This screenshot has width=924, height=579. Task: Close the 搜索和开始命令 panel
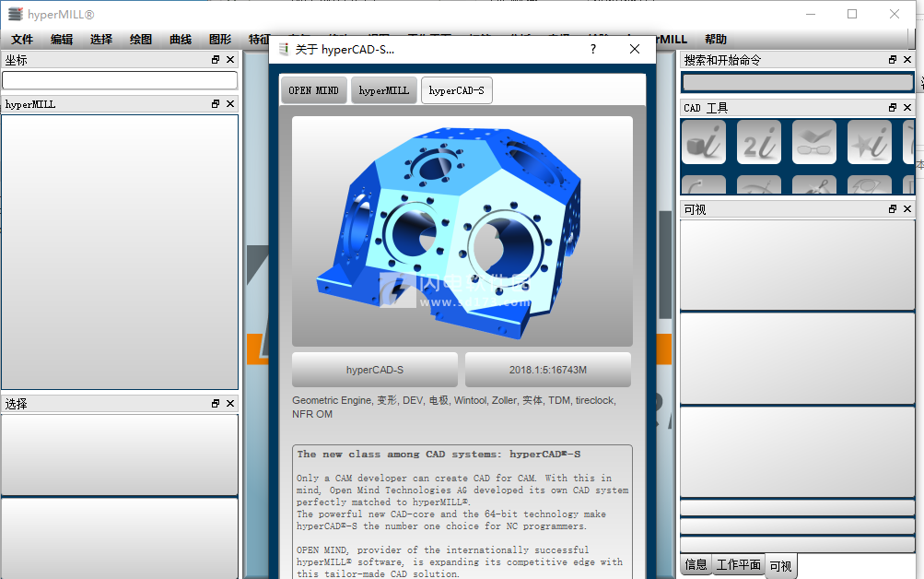907,60
